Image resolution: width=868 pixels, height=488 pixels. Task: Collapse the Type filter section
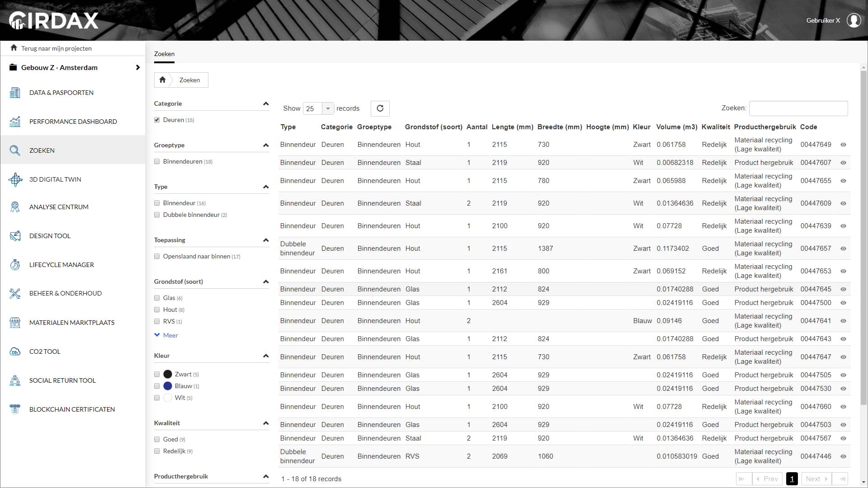[266, 187]
